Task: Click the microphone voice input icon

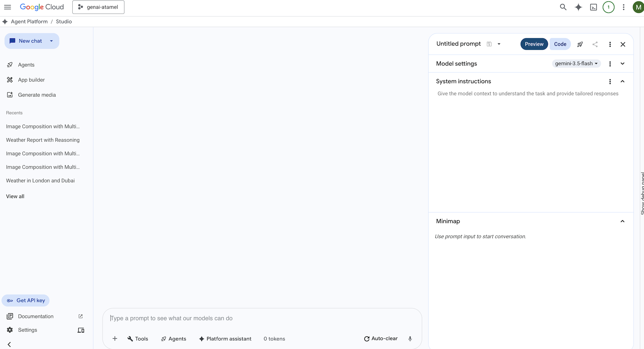Action: [x=410, y=338]
